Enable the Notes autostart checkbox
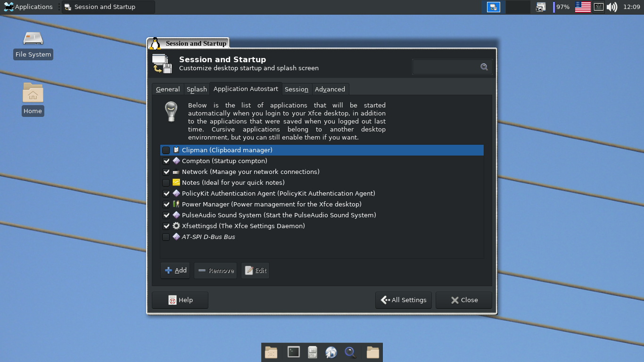The image size is (644, 362). pos(166,182)
